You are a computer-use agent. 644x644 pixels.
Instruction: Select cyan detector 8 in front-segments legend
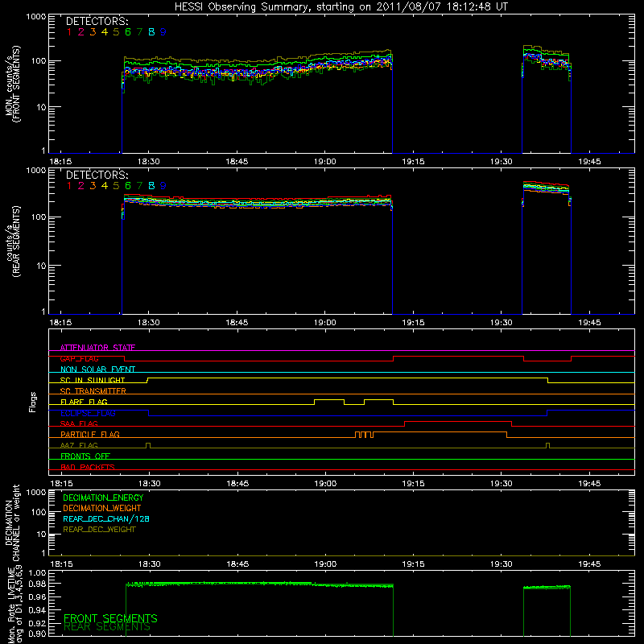coord(151,32)
